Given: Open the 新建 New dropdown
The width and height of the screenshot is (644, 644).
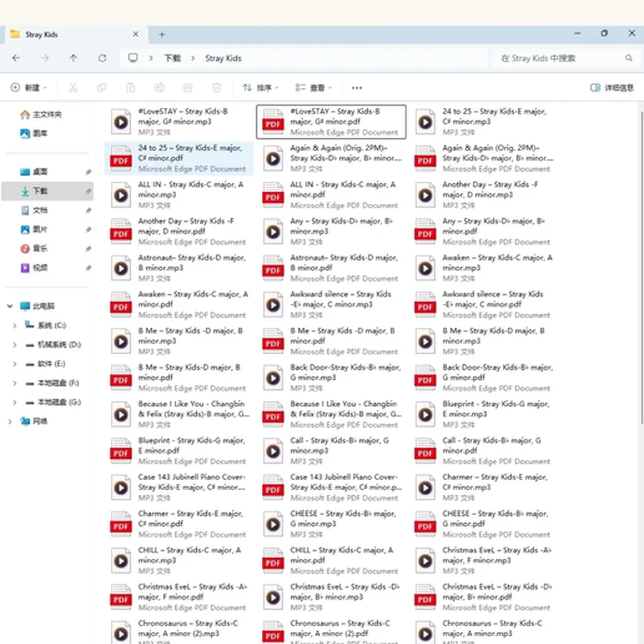Looking at the screenshot, I should [x=29, y=87].
